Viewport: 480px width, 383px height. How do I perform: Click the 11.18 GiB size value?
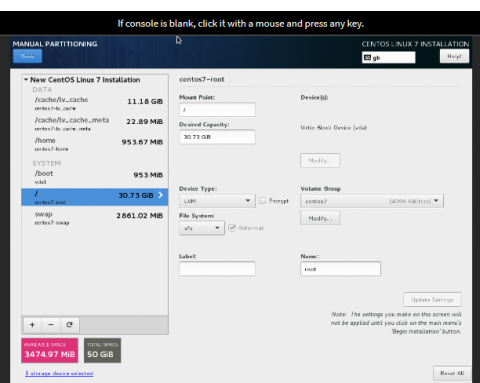pyautogui.click(x=145, y=101)
